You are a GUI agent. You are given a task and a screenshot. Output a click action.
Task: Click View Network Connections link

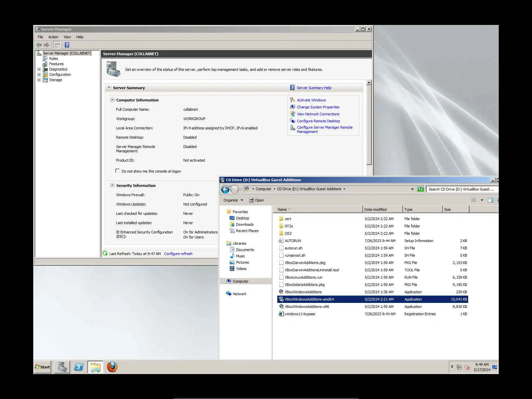(x=318, y=114)
